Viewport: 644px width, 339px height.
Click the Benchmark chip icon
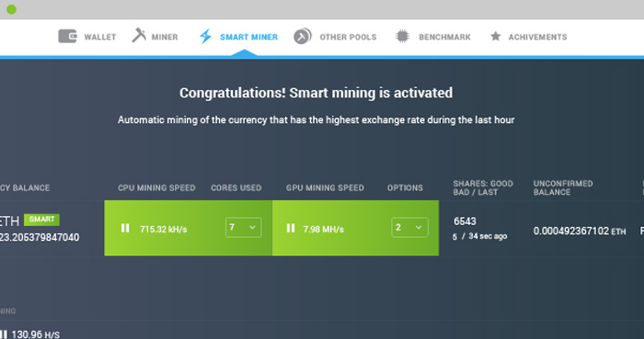click(403, 37)
